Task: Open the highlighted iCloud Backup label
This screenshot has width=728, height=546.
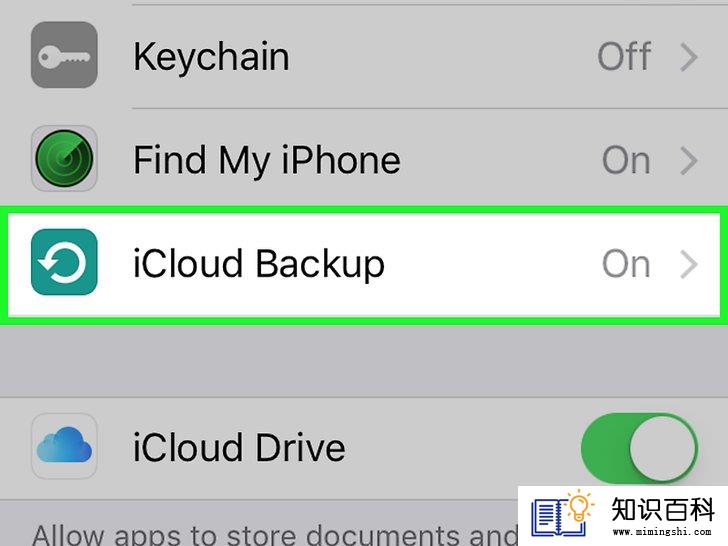Action: pos(259,265)
